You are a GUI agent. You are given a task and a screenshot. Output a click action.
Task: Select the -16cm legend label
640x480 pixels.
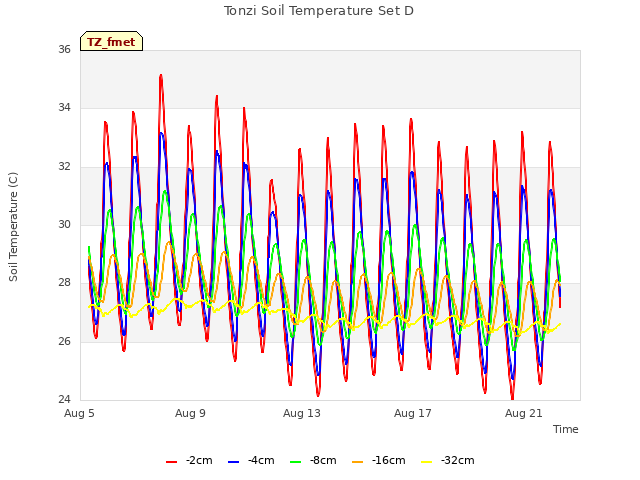coord(389,460)
